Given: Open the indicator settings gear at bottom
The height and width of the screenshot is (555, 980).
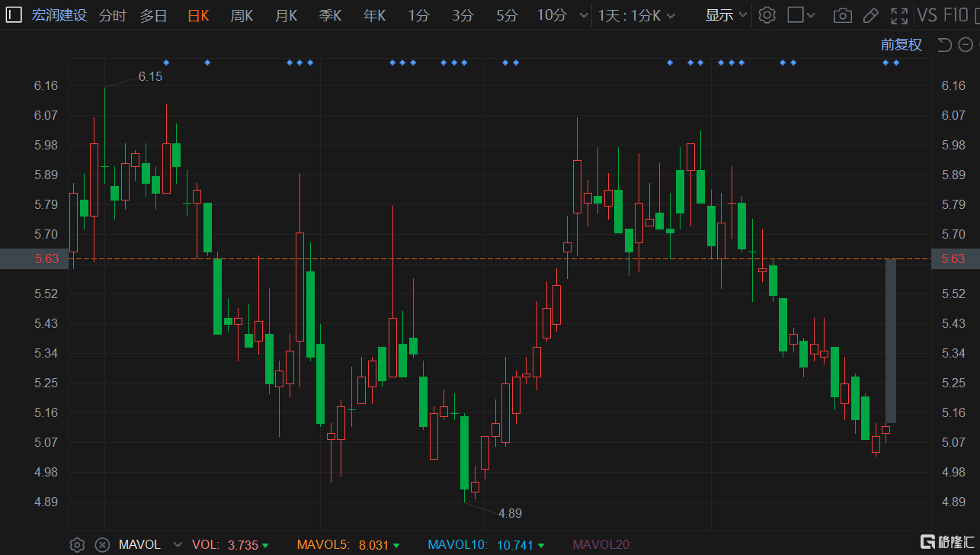Looking at the screenshot, I should coord(77,544).
